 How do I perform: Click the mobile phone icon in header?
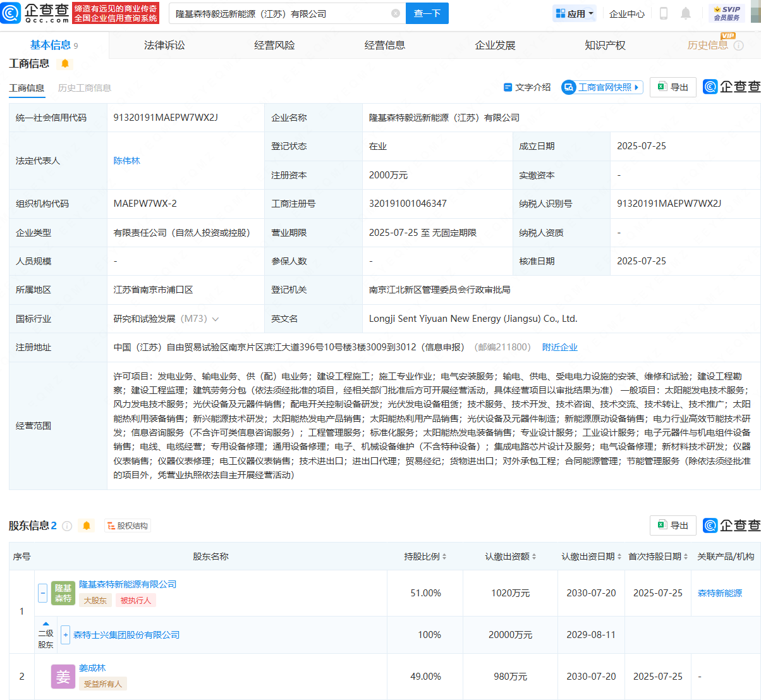tap(664, 13)
